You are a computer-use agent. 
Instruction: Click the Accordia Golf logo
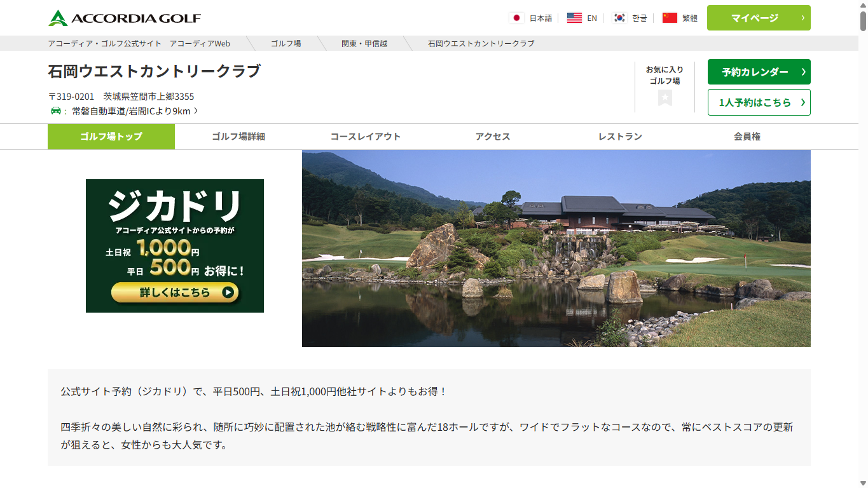coord(124,18)
